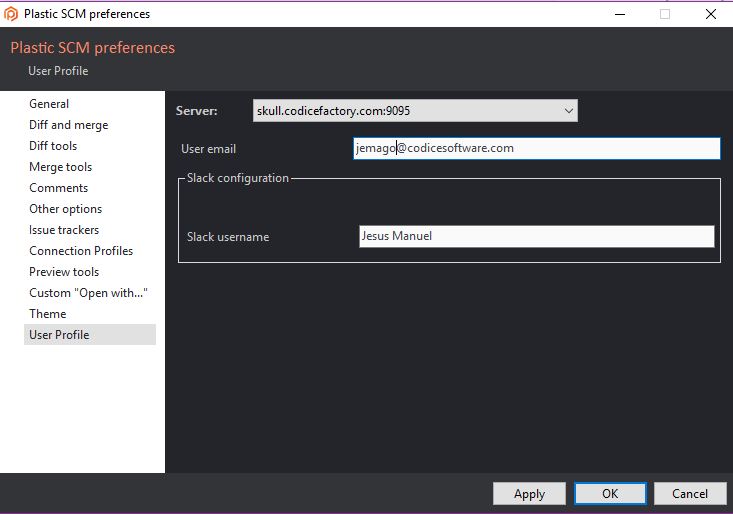This screenshot has width=733, height=514.
Task: Open Merge tools preferences
Action: click(60, 167)
